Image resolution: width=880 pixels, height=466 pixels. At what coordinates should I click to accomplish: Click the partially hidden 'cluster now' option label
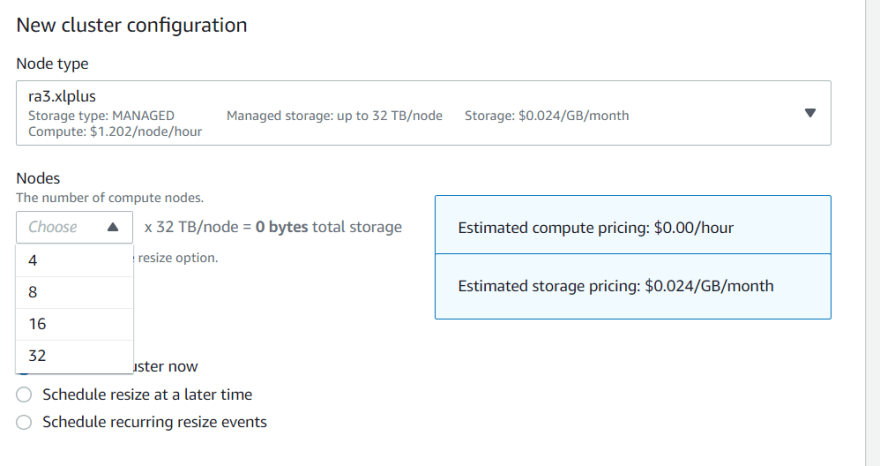pos(166,367)
